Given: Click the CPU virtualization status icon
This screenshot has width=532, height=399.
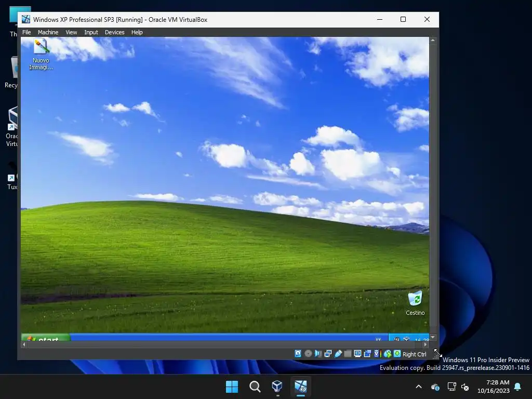Looking at the screenshot, I should [x=377, y=353].
